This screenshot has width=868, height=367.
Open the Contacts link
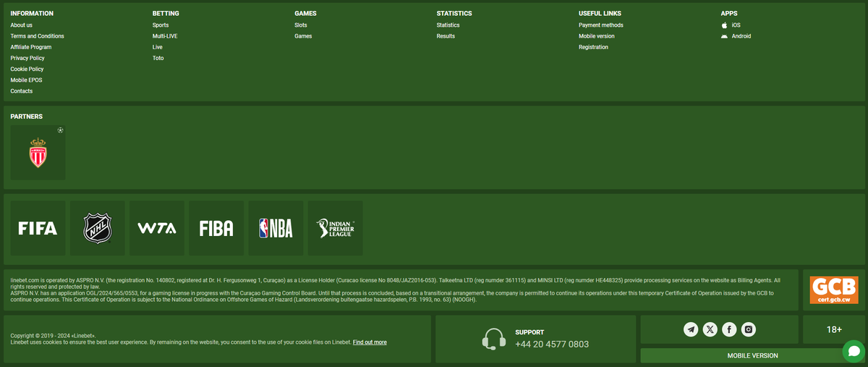22,91
